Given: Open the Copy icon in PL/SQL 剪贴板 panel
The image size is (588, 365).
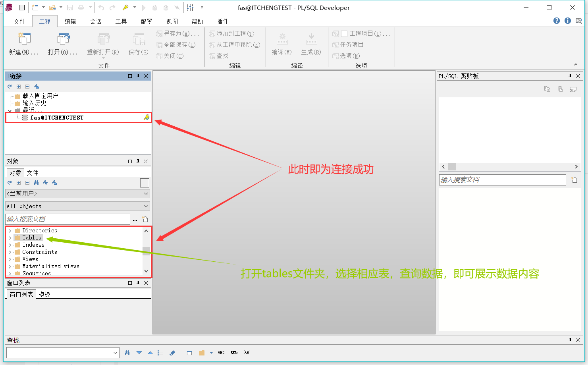Looking at the screenshot, I should [547, 89].
